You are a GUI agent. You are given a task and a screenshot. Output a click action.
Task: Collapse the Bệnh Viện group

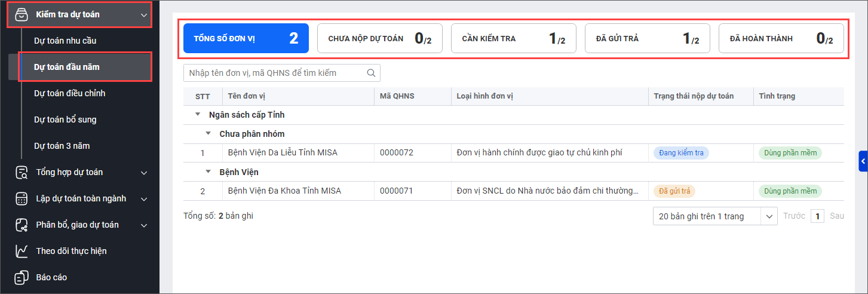click(208, 172)
